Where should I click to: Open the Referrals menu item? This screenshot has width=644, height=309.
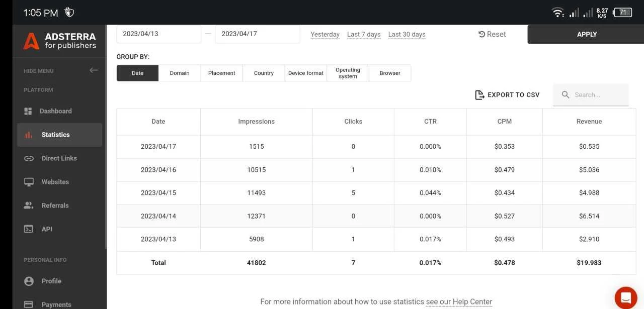tap(59, 205)
